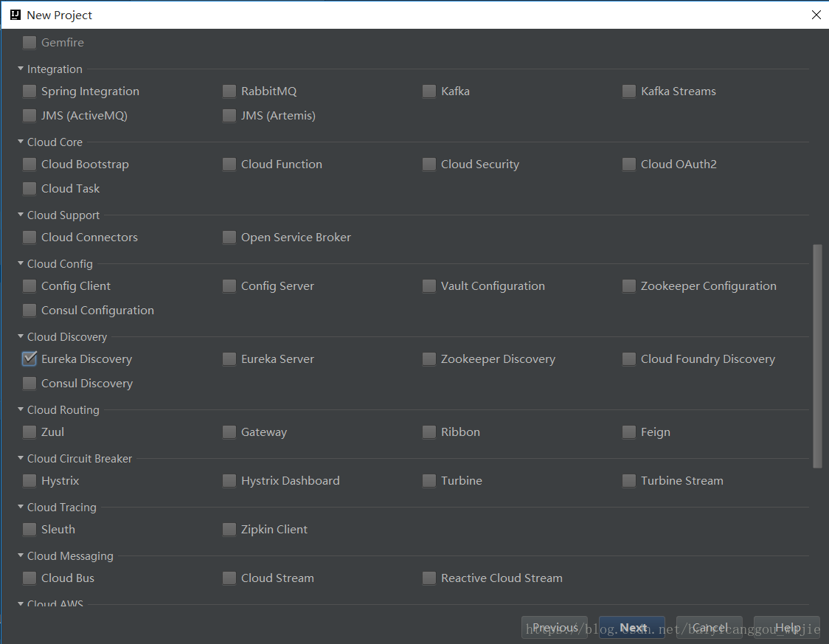Go back with the Previous button
The image size is (829, 644).
pos(555,628)
